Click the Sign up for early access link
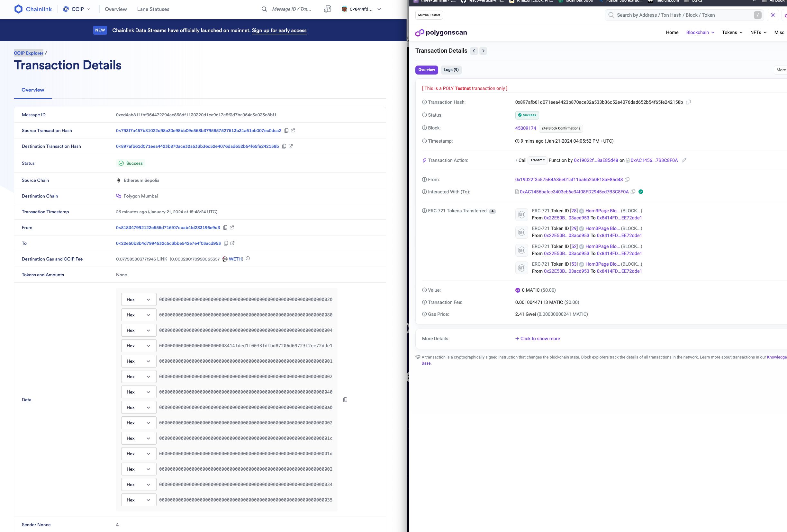The height and width of the screenshot is (532, 787). pos(279,30)
